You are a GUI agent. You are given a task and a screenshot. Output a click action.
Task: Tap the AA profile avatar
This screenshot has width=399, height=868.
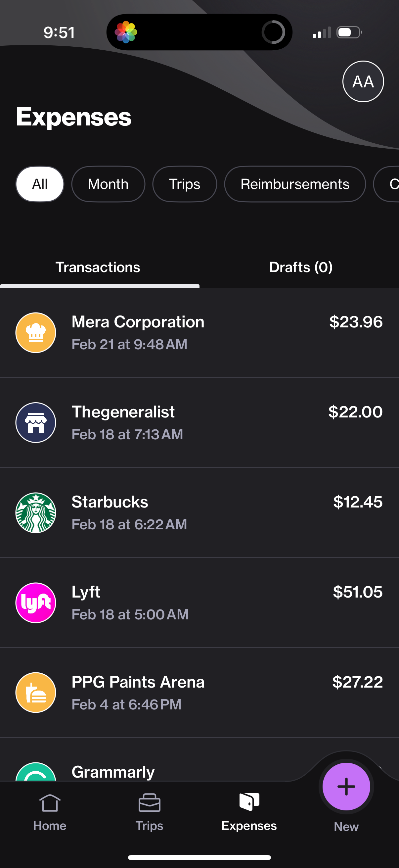(363, 81)
